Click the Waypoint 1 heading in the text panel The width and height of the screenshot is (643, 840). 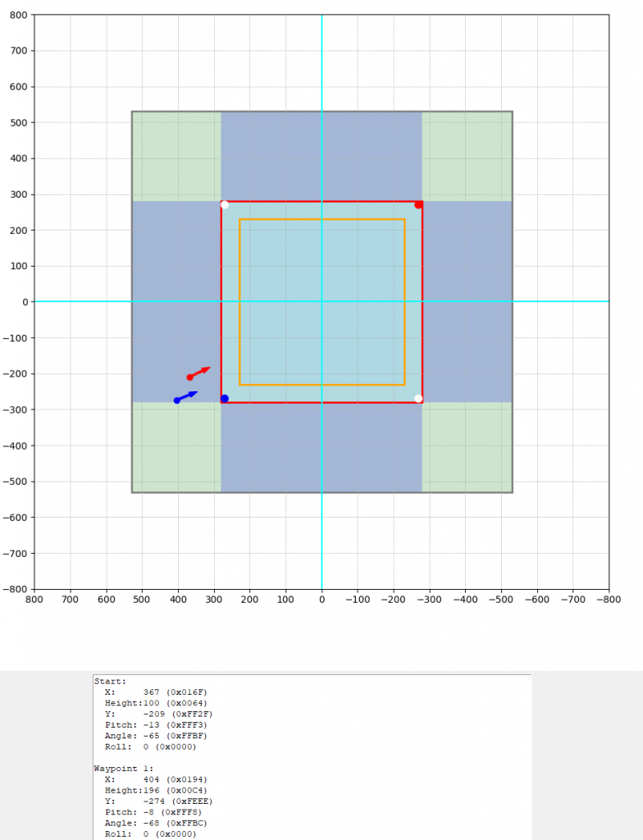point(123,769)
